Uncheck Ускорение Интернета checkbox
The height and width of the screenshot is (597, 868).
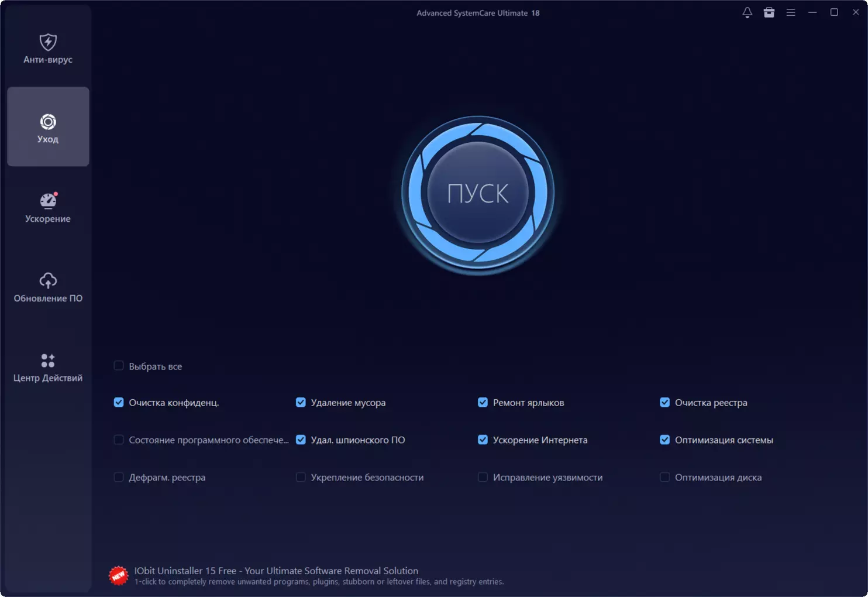(483, 440)
